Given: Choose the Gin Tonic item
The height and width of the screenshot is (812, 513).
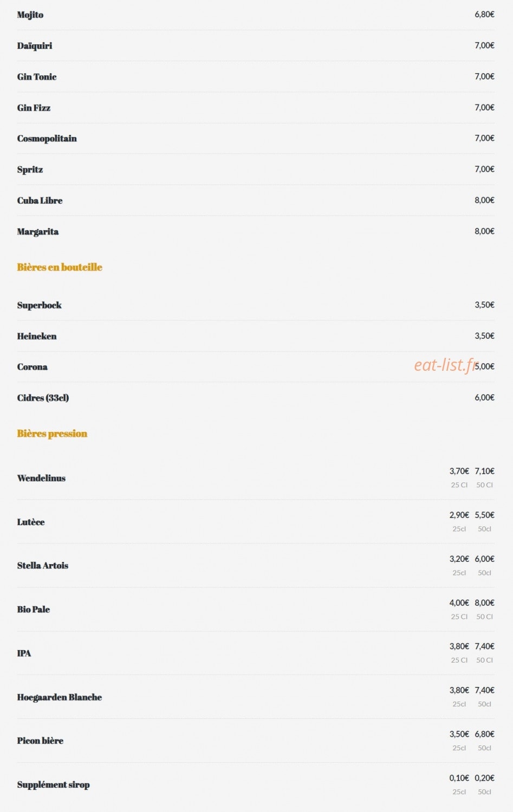Looking at the screenshot, I should 37,76.
